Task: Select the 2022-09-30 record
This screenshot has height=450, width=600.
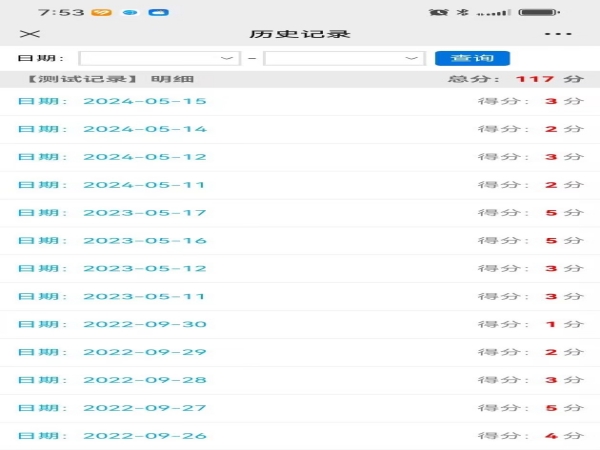Action: pyautogui.click(x=300, y=325)
